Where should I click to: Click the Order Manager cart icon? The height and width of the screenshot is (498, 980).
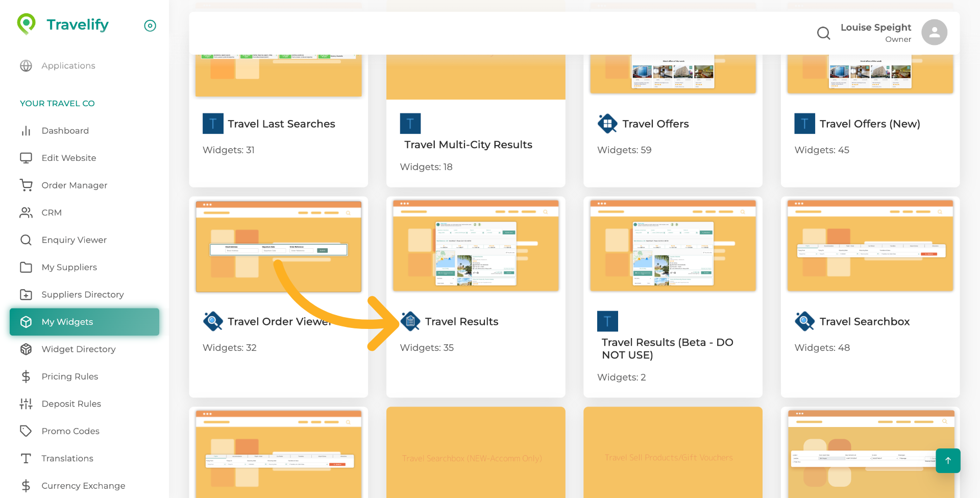(x=26, y=185)
